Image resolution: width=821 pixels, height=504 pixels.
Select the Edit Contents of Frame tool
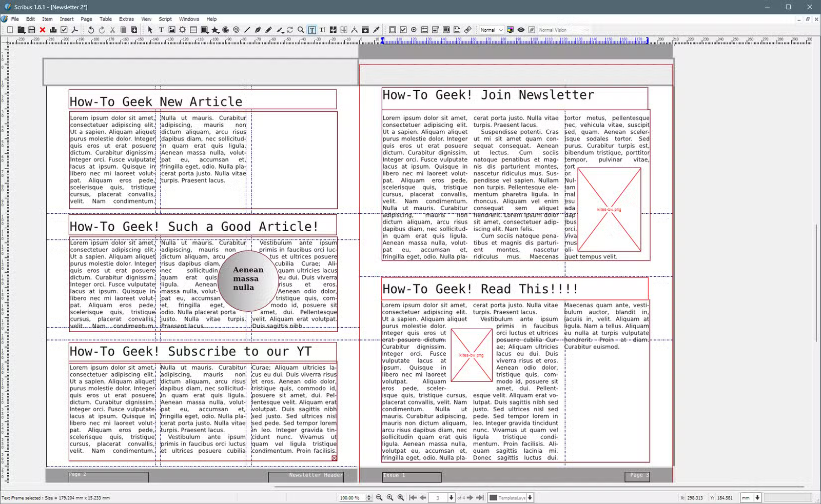pos(312,29)
